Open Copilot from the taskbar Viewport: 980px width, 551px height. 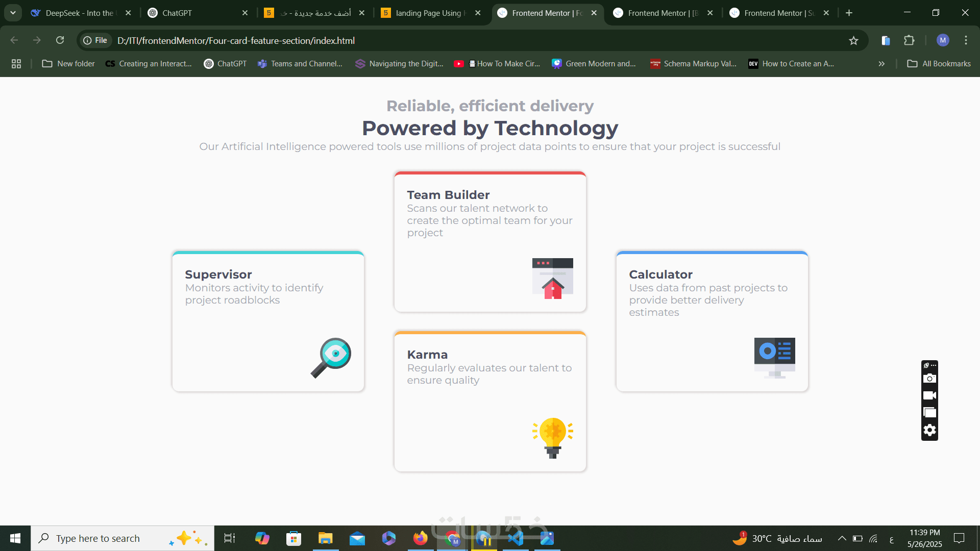(x=262, y=538)
